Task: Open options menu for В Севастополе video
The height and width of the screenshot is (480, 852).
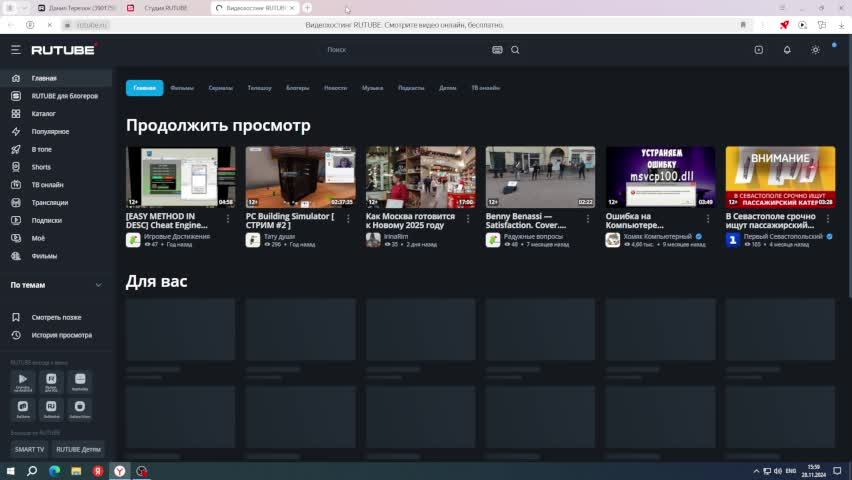Action: click(828, 219)
